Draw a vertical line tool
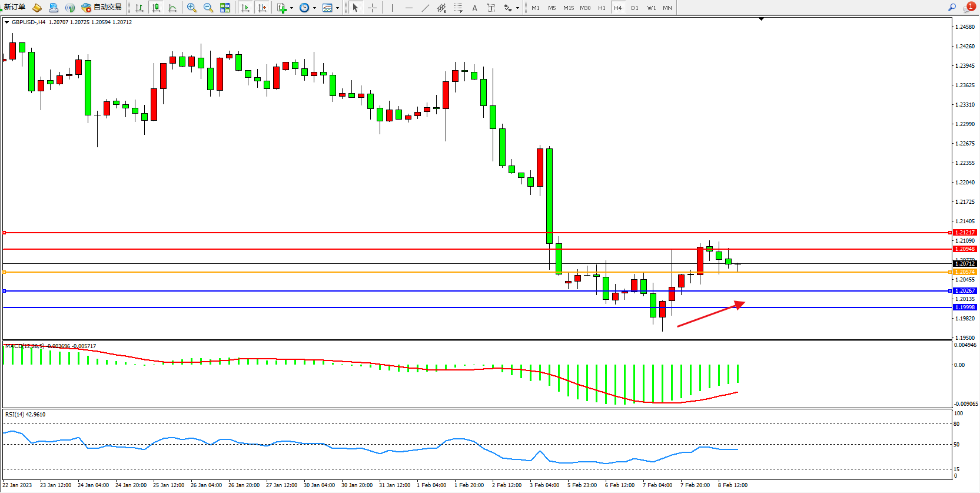 click(x=392, y=8)
